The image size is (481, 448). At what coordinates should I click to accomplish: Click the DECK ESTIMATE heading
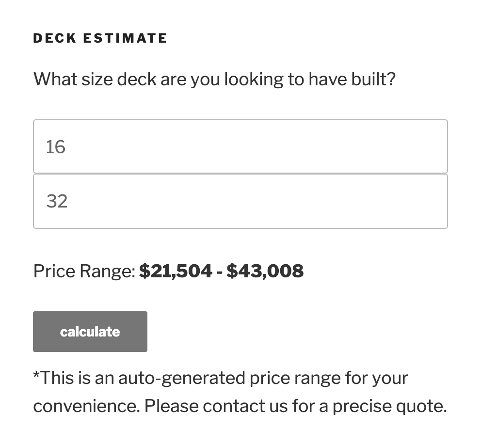pyautogui.click(x=100, y=38)
